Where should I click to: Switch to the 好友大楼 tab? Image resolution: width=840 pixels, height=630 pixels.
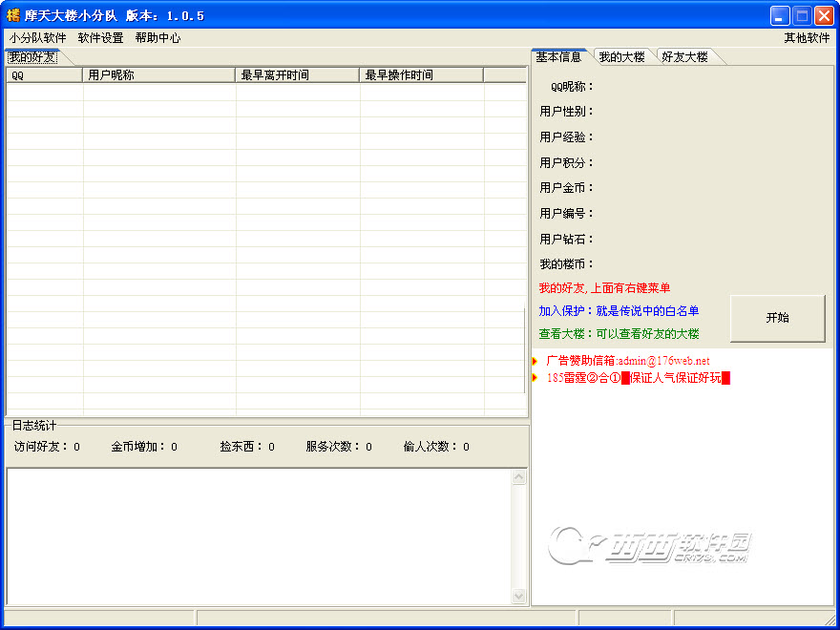[x=684, y=57]
